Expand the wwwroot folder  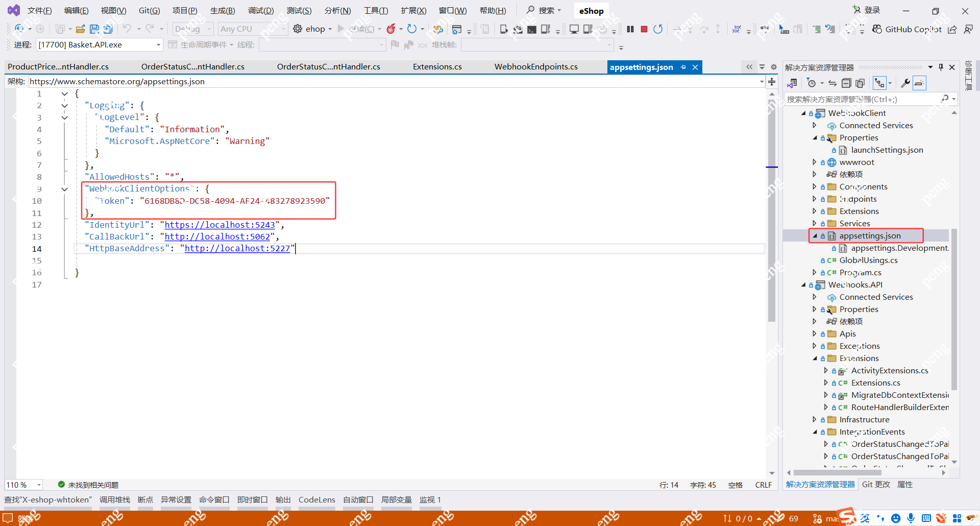tap(815, 162)
